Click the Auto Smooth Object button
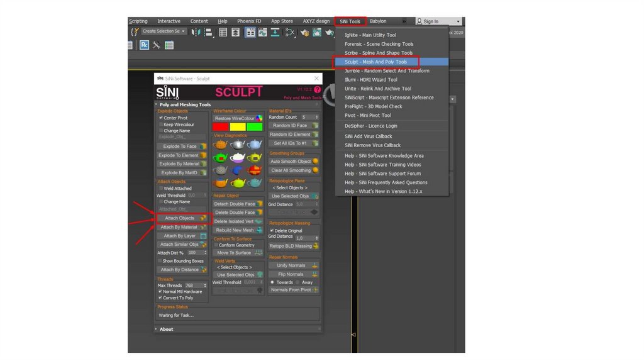Viewport: 644px width, 361px height. [x=294, y=162]
